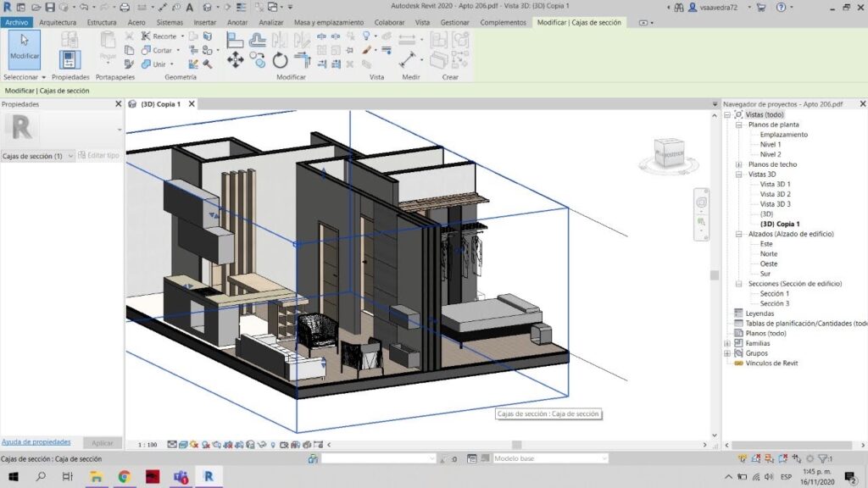
Task: Switch to the Vista ribbon tab
Action: [422, 22]
